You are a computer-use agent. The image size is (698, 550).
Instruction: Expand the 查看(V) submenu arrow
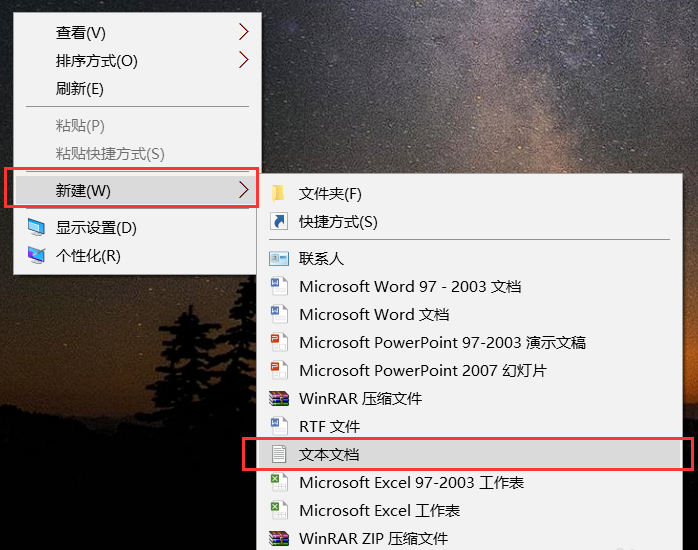(x=243, y=32)
